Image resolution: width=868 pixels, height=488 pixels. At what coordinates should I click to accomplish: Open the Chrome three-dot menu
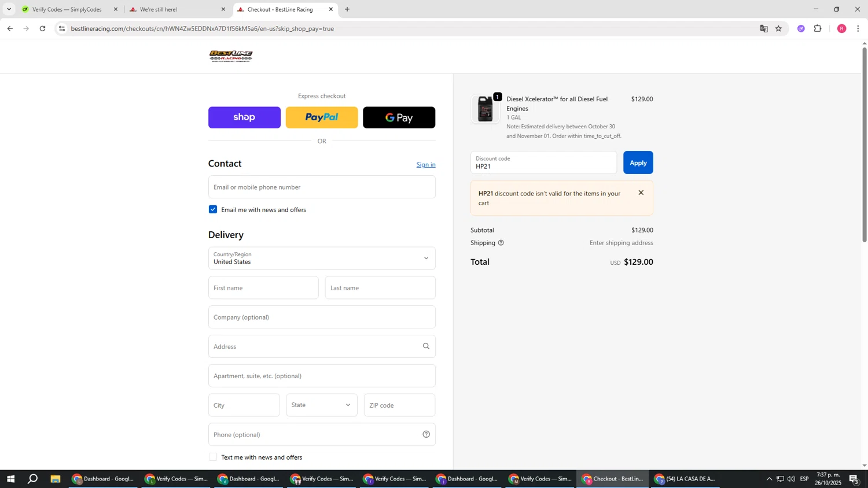[x=858, y=28]
